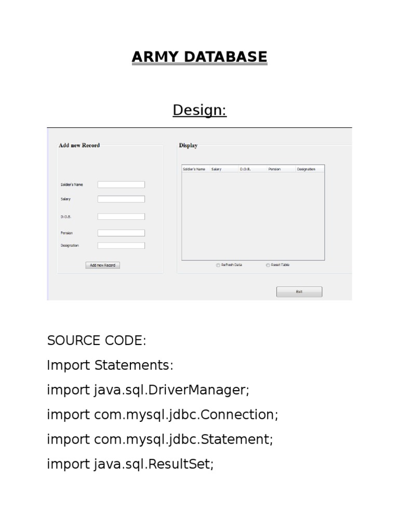
Task: Select the Pension input field
Action: click(121, 233)
